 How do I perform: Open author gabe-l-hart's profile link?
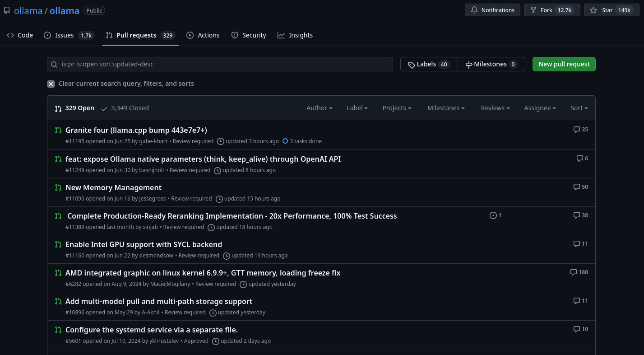click(153, 141)
